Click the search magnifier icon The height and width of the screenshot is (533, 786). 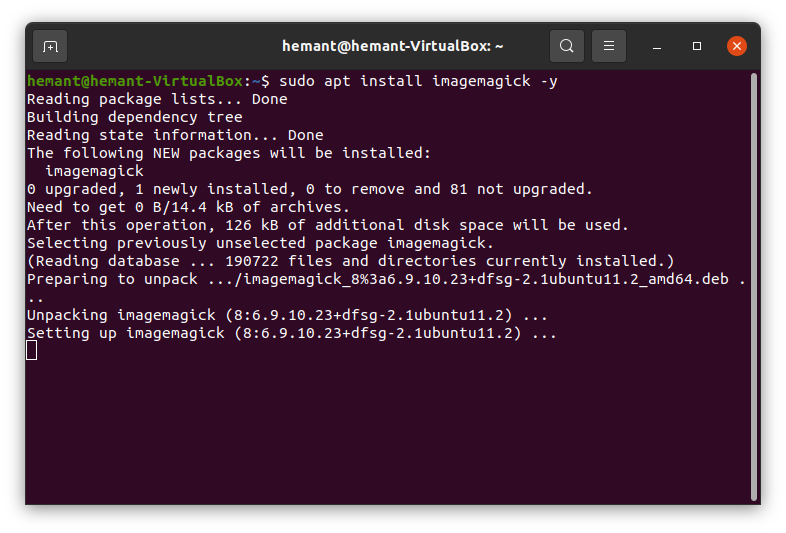[567, 46]
